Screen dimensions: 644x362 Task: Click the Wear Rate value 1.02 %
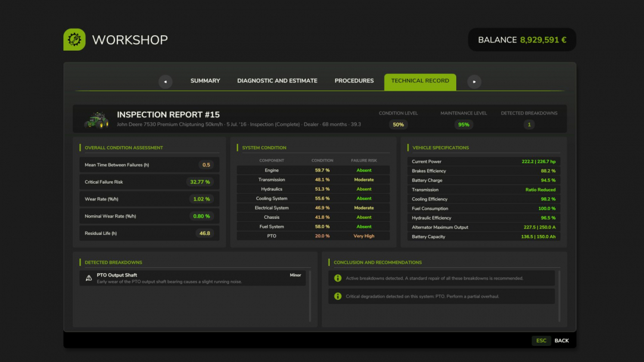pos(202,199)
